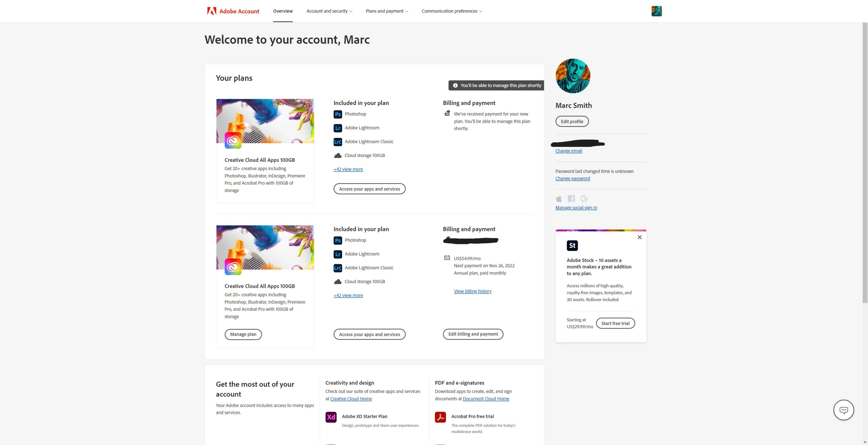The height and width of the screenshot is (445, 868).
Task: Click the Change password link
Action: coord(573,179)
